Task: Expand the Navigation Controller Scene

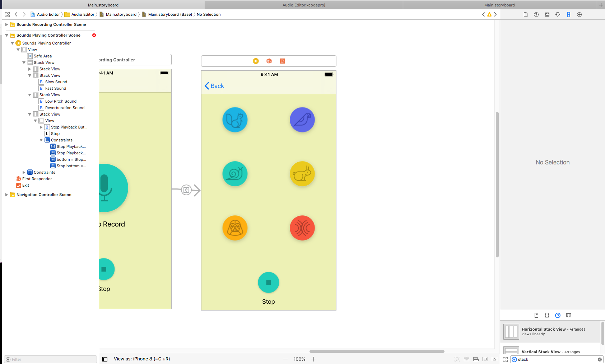Action: coord(6,195)
